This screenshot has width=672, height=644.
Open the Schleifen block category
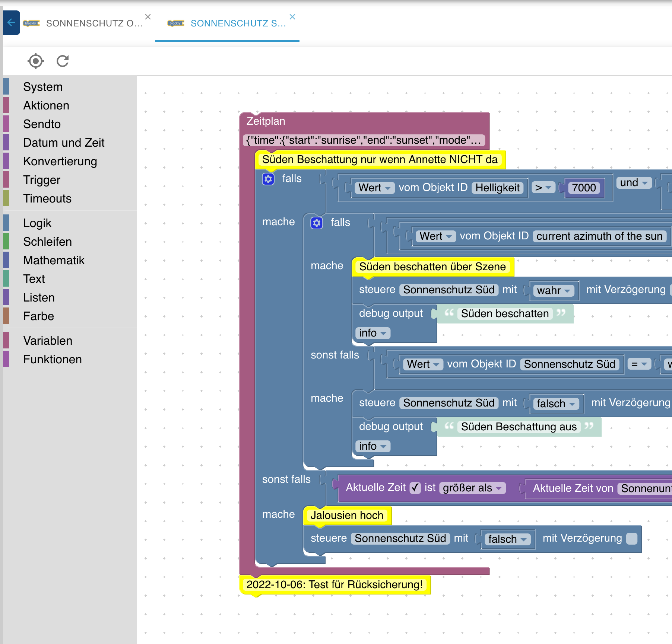70,242
